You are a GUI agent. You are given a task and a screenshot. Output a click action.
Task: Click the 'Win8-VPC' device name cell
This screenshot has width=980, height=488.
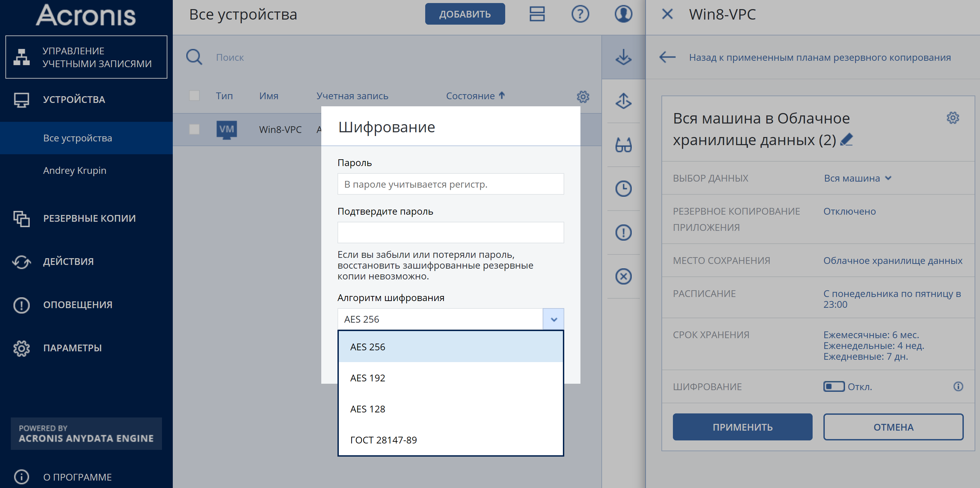(280, 130)
